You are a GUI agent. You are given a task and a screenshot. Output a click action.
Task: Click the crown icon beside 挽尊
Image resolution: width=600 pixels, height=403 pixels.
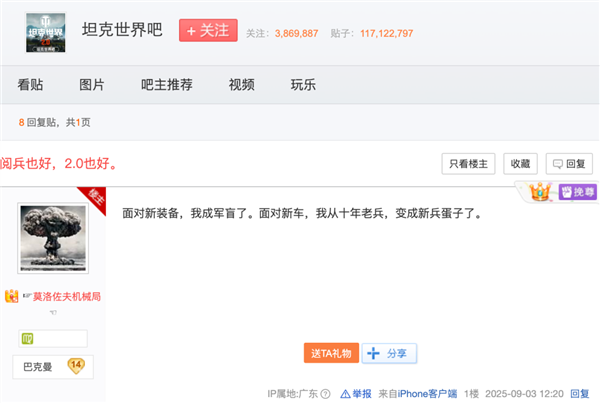coord(540,190)
